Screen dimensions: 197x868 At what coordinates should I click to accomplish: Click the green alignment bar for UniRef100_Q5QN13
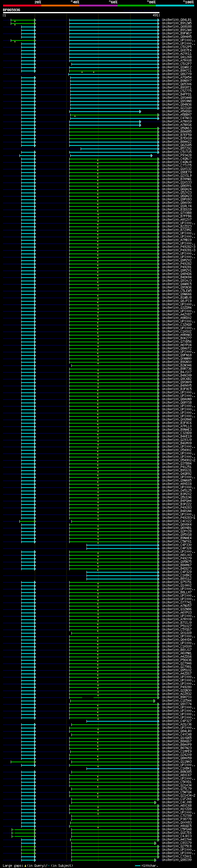coord(114,128)
